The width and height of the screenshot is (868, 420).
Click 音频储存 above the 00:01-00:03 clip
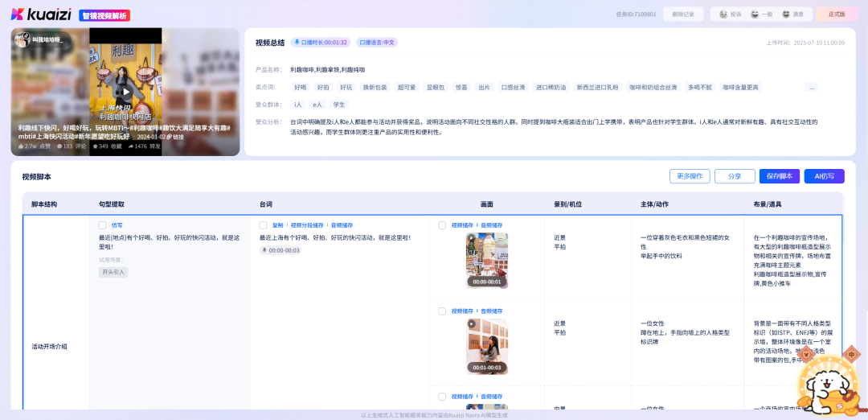coord(492,311)
